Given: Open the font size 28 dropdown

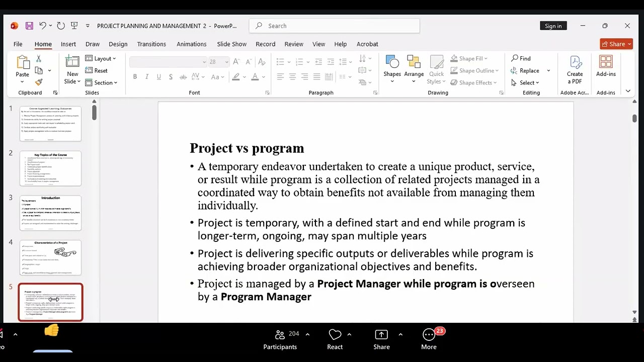Looking at the screenshot, I should click(226, 62).
